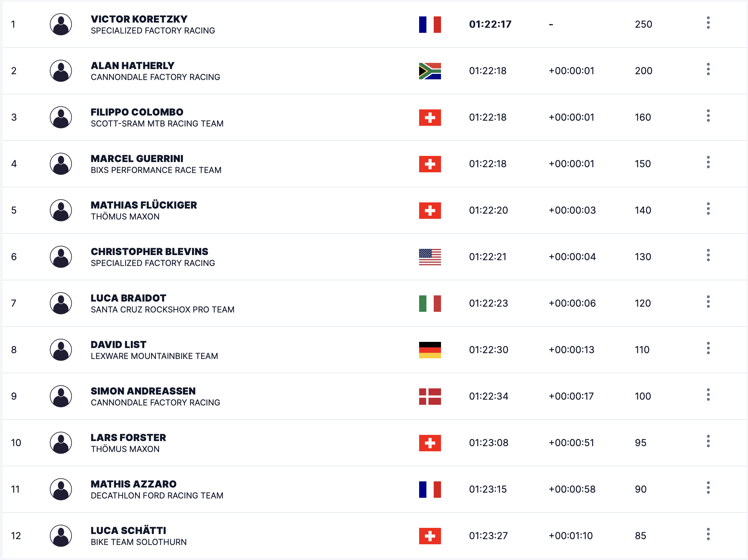
Task: Click the Denmark flag for Simon Andreassen
Action: [x=430, y=397]
